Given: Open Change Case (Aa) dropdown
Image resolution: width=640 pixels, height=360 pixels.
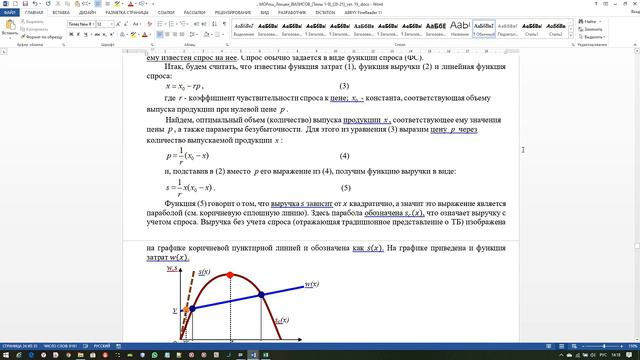Looking at the screenshot, I should 137,24.
